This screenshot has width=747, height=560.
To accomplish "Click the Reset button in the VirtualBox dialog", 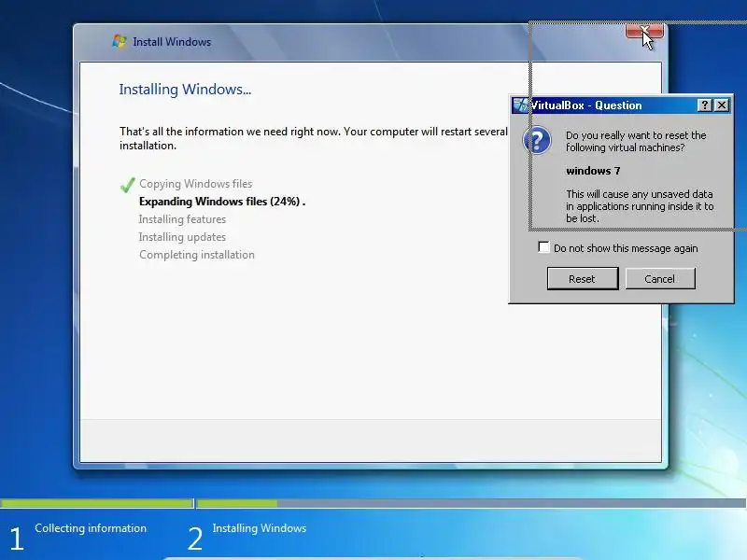I will (x=582, y=278).
